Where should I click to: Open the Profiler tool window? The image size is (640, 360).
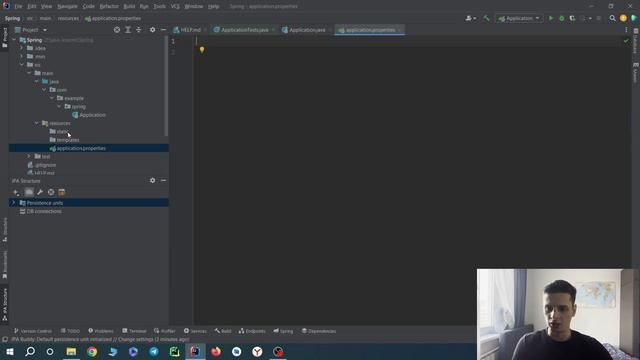(164, 331)
